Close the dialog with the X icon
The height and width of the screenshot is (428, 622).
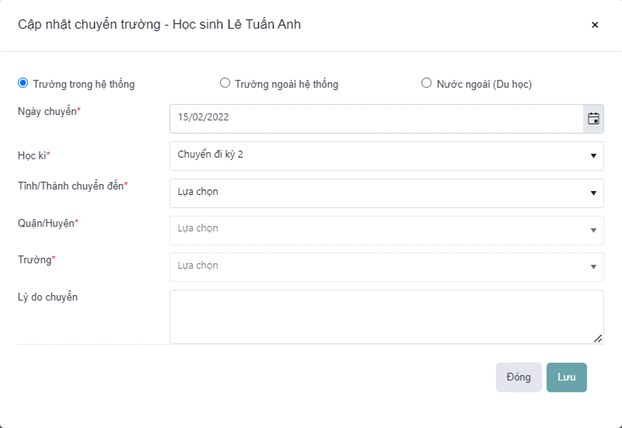point(595,25)
